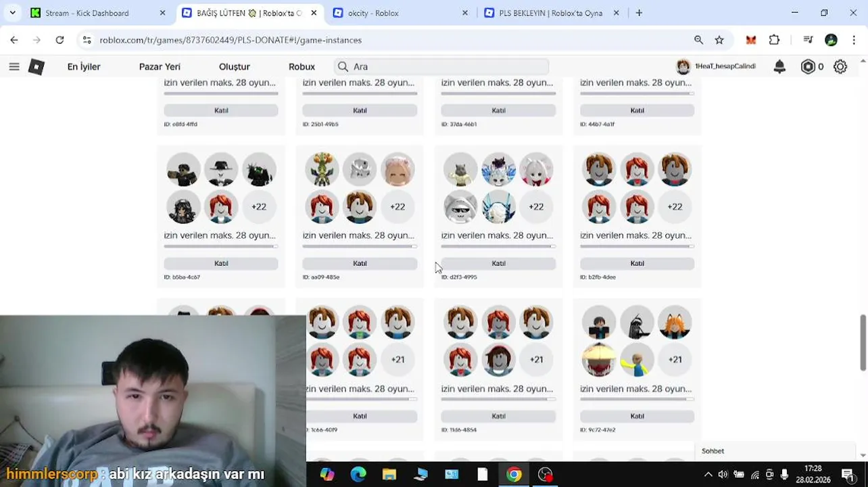Click the Roblox logo home icon
The image size is (868, 487).
tap(37, 66)
